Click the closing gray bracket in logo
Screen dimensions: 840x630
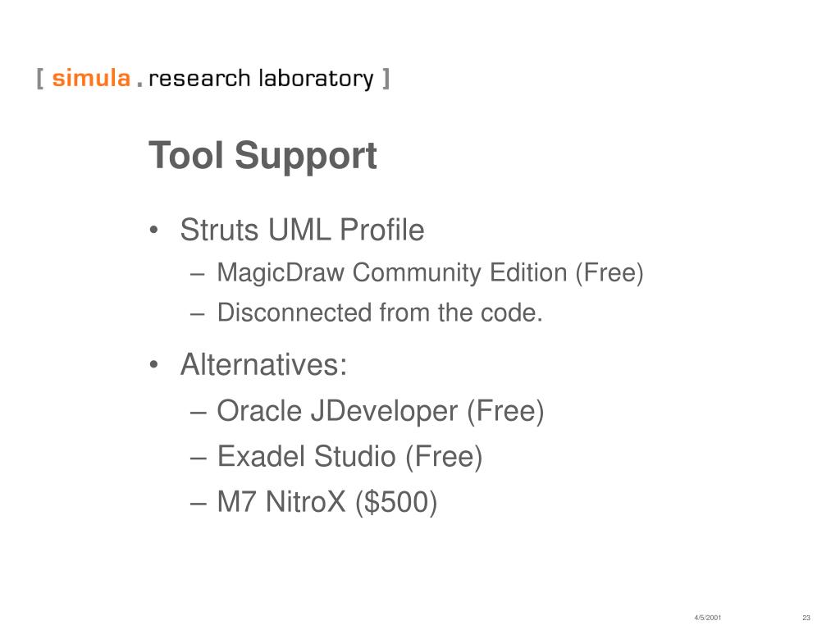386,79
